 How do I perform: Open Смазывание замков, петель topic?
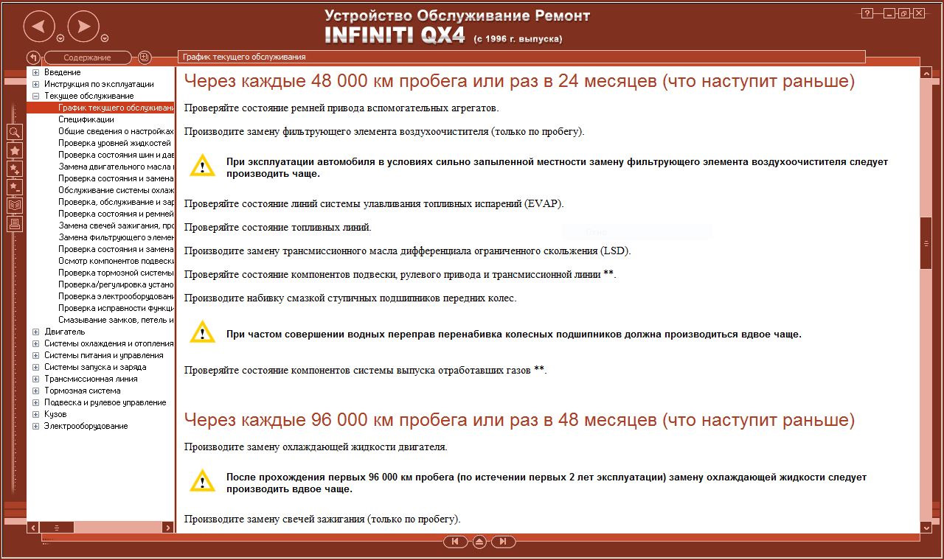[x=116, y=320]
